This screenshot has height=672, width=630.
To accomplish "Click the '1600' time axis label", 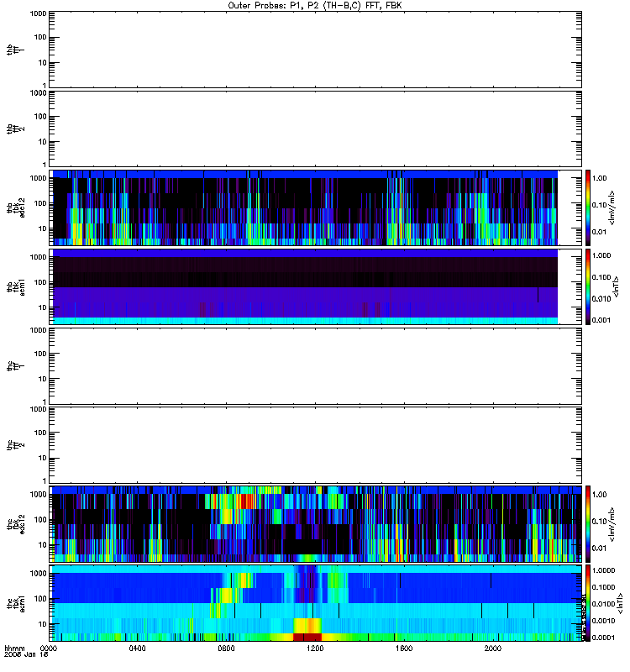I will [404, 648].
